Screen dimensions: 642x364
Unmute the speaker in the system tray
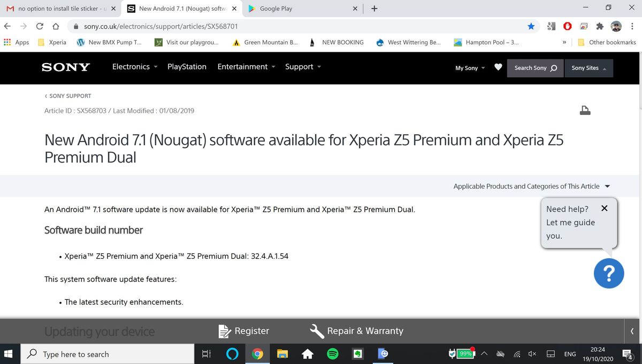[532, 353]
